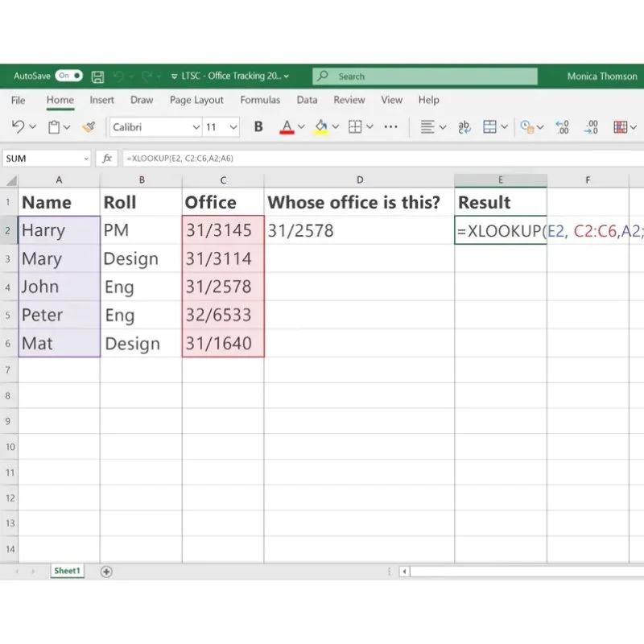
Task: Apply red font color
Action: 286,127
